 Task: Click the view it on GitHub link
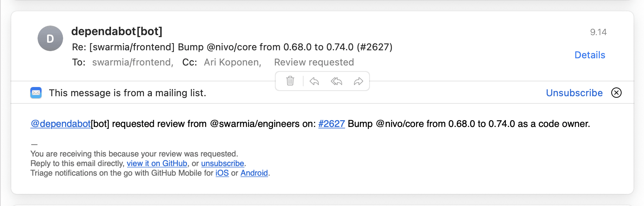point(157,163)
